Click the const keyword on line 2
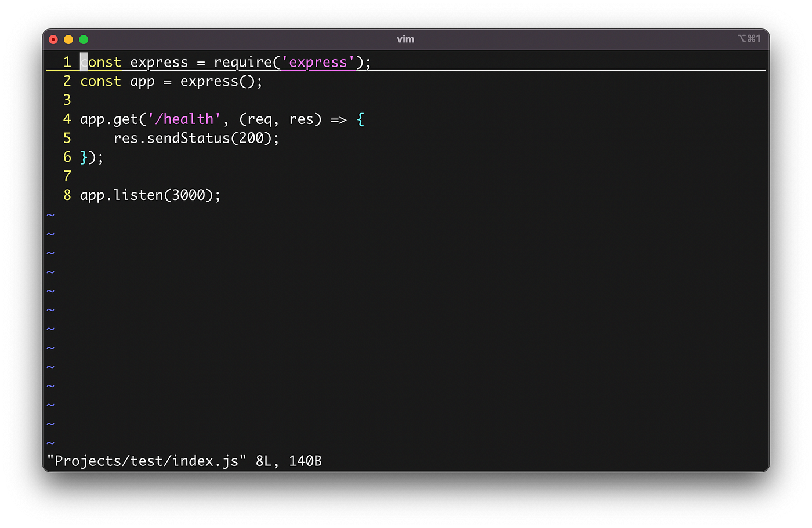 pos(100,81)
